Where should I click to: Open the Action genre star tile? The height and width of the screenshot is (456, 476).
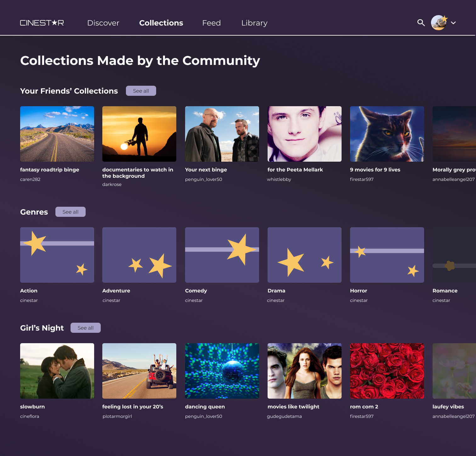(57, 255)
